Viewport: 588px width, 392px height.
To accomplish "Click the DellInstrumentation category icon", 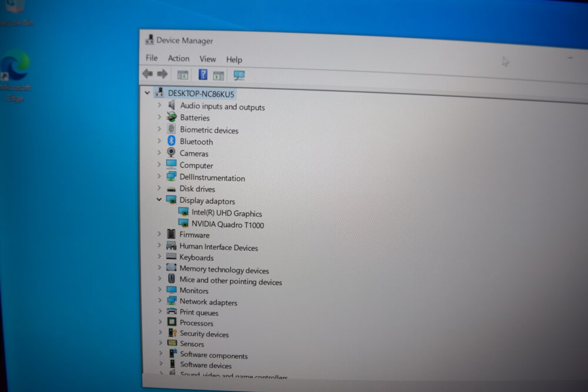I will click(171, 176).
